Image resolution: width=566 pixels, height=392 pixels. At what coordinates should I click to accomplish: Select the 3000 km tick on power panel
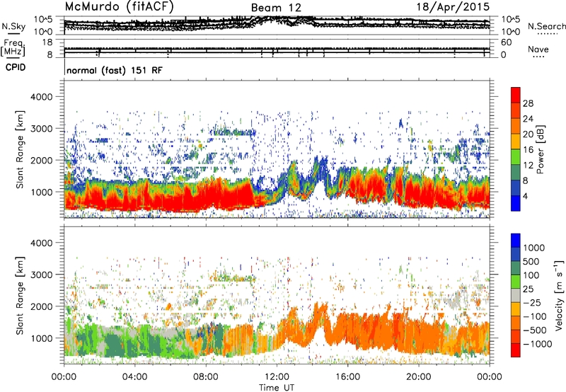click(x=42, y=129)
